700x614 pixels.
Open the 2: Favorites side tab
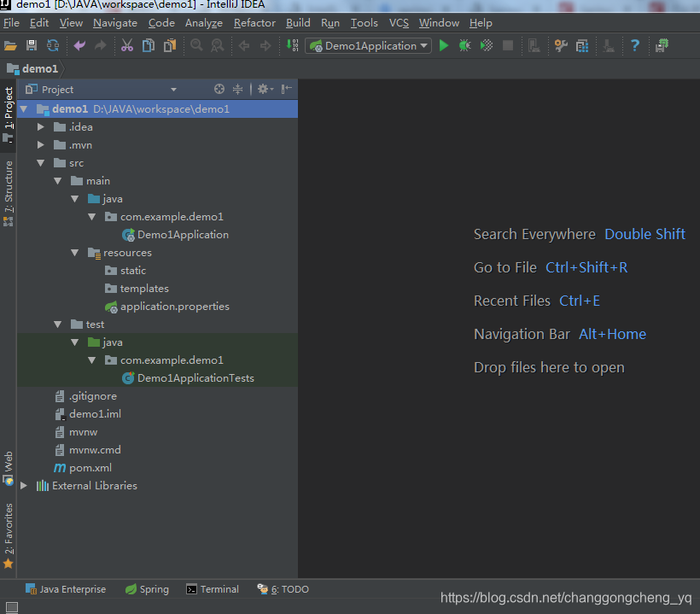coord(9,535)
